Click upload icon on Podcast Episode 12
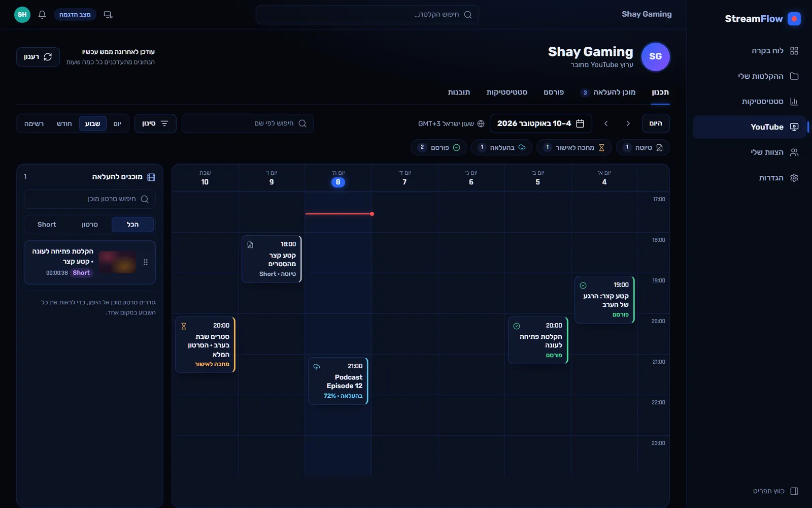 coord(317,367)
